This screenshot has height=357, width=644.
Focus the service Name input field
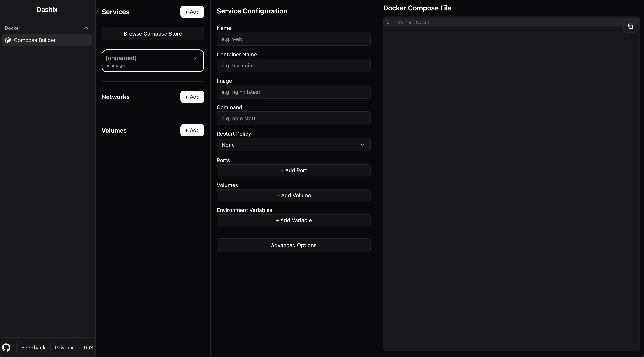pos(293,39)
